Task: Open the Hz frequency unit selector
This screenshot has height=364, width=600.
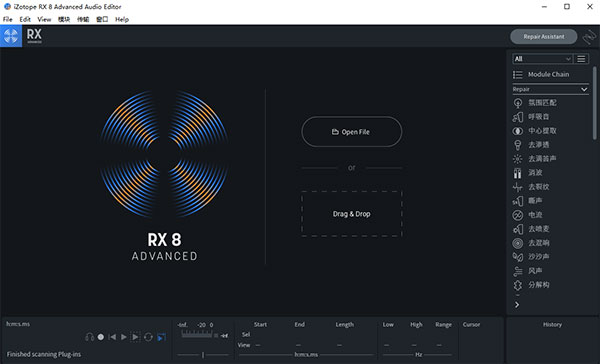Action: pyautogui.click(x=419, y=354)
